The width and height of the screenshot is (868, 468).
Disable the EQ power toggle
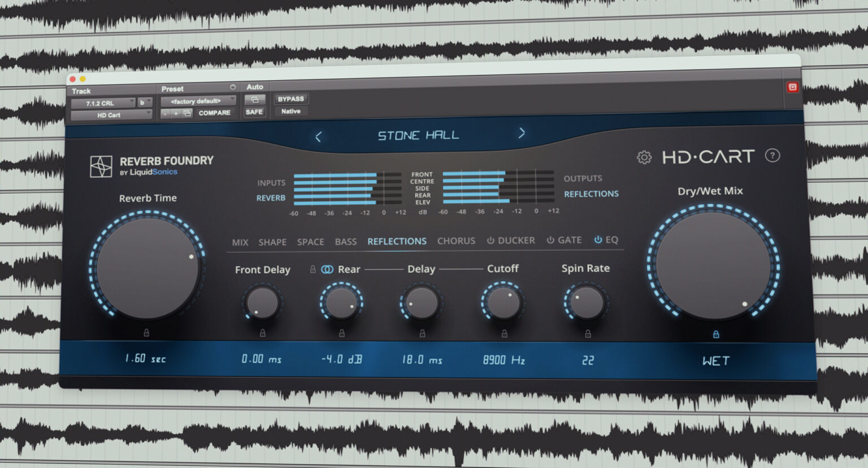point(597,239)
